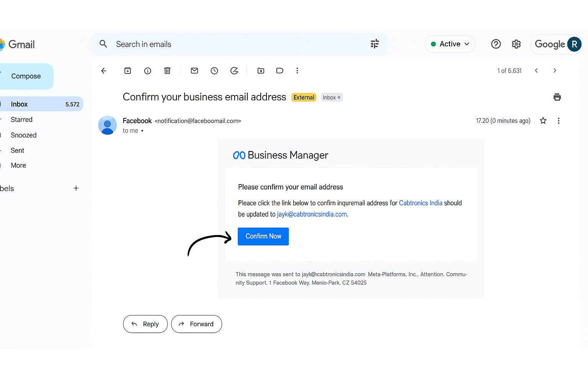Open the Move to folder icon

[261, 71]
